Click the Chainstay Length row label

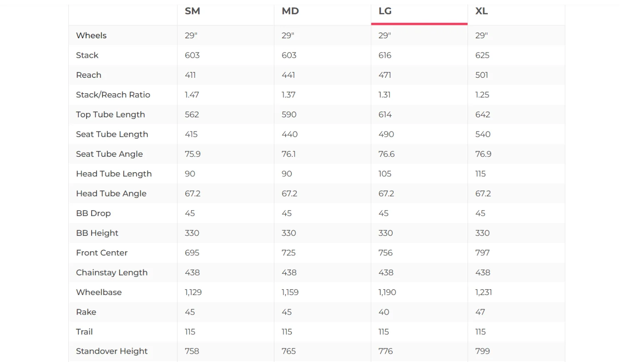pyautogui.click(x=112, y=273)
